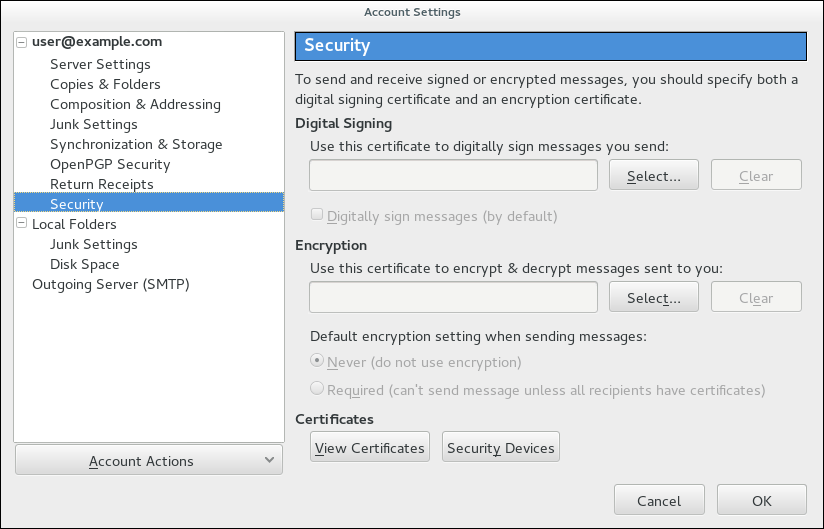Collapse the Local Folders tree
The height and width of the screenshot is (529, 824).
[22, 223]
